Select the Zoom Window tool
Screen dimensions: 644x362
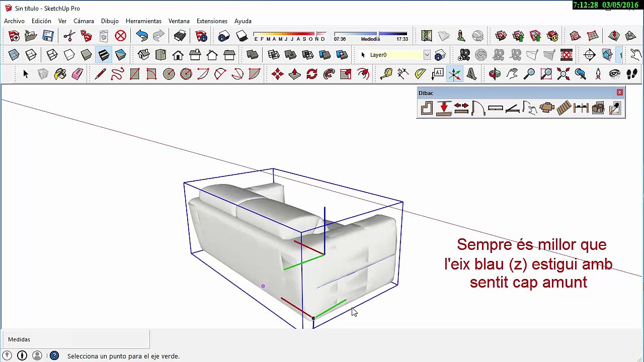pos(546,74)
